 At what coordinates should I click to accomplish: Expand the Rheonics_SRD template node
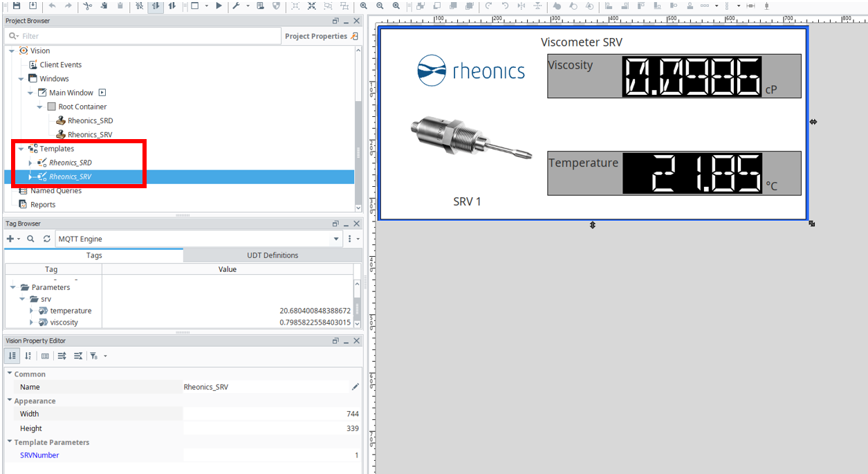[x=30, y=163]
